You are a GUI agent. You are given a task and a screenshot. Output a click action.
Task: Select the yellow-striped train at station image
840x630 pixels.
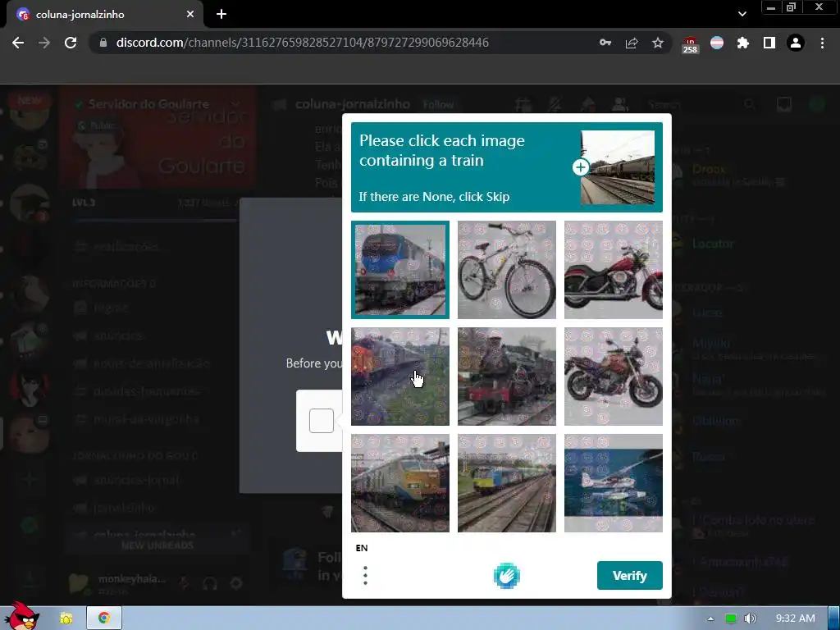[400, 482]
